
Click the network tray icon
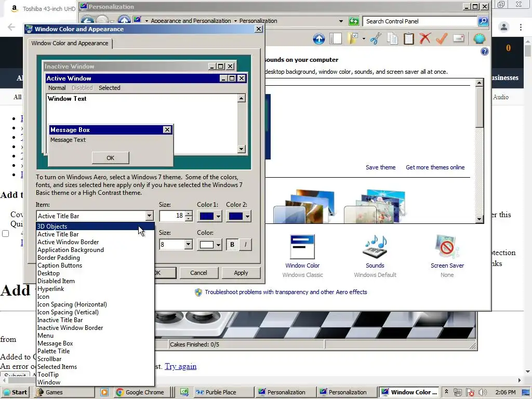tap(458, 392)
